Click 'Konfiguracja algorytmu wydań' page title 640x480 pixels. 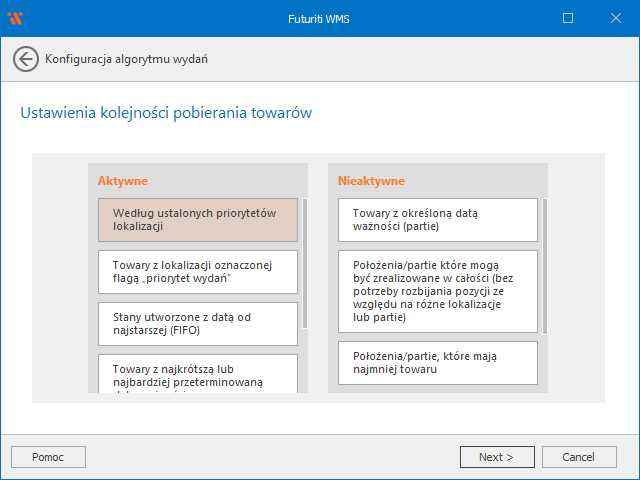click(127, 59)
